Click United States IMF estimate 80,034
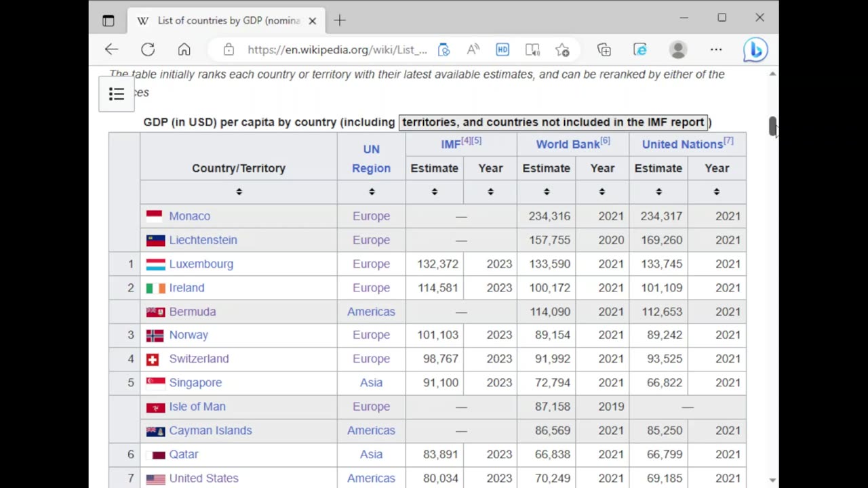The height and width of the screenshot is (488, 868). 441,479
